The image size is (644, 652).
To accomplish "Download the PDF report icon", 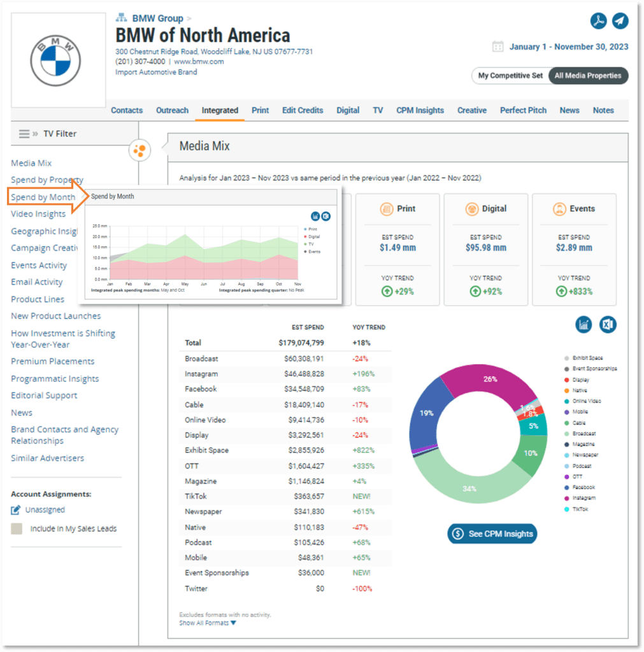I will tap(598, 21).
